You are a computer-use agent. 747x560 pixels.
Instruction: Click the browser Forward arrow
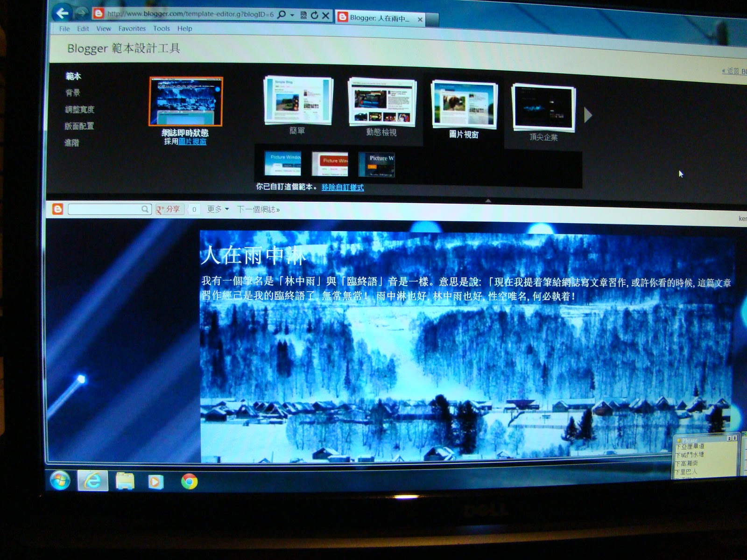point(81,13)
